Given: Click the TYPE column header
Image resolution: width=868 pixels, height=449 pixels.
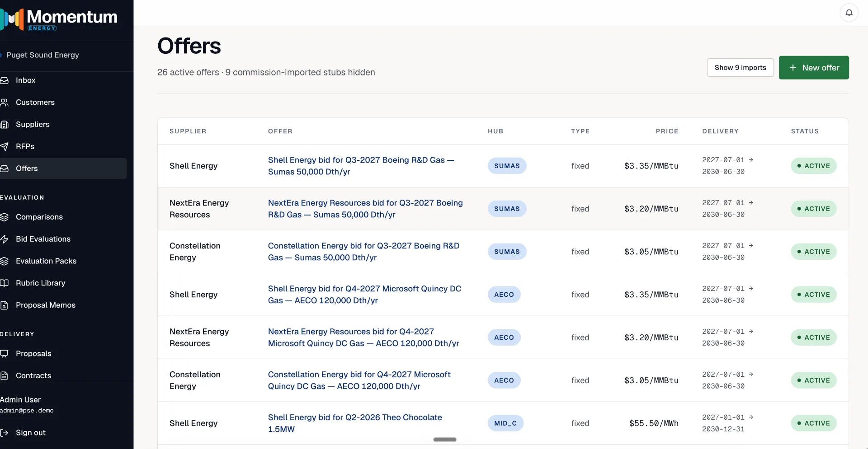Looking at the screenshot, I should [580, 131].
